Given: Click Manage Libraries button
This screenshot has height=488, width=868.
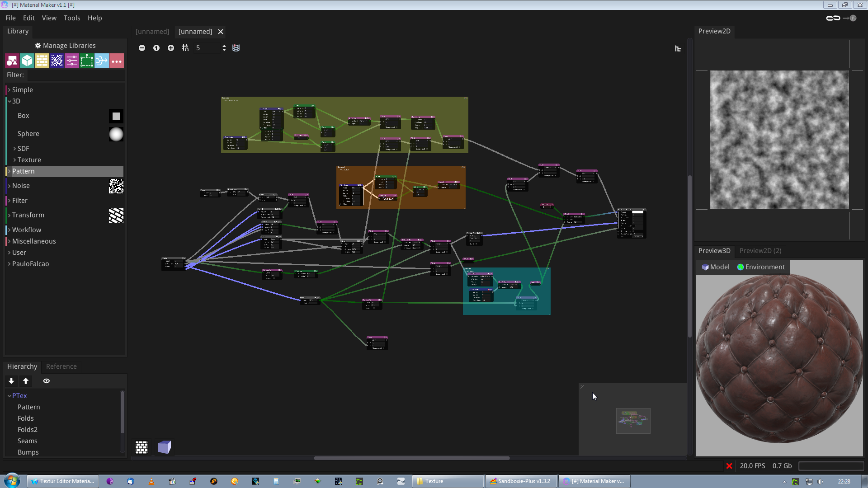Looking at the screenshot, I should click(x=65, y=46).
